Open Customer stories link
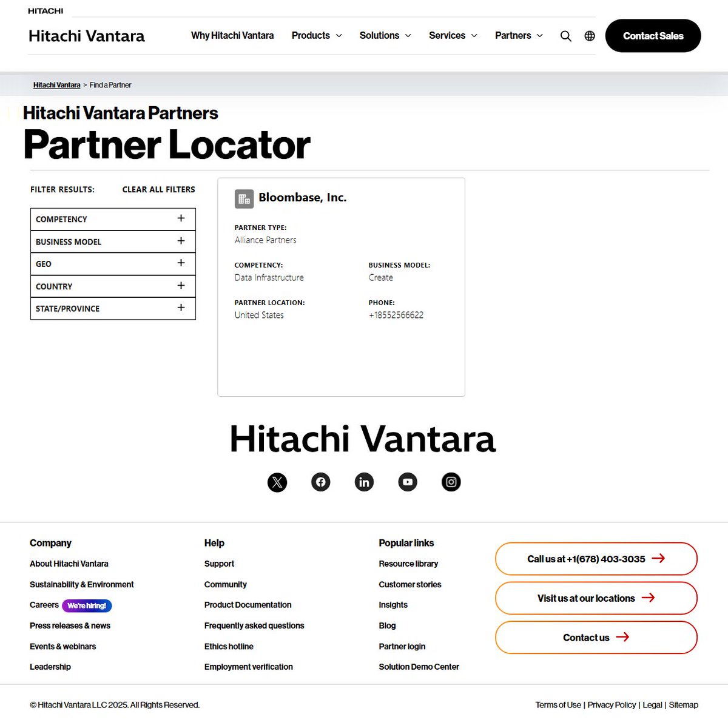This screenshot has width=728, height=728. [410, 584]
